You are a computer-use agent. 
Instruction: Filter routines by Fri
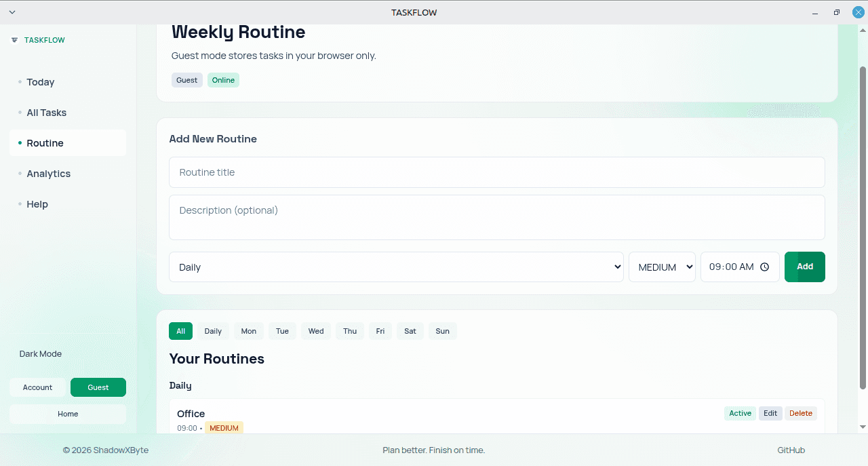[x=380, y=331]
